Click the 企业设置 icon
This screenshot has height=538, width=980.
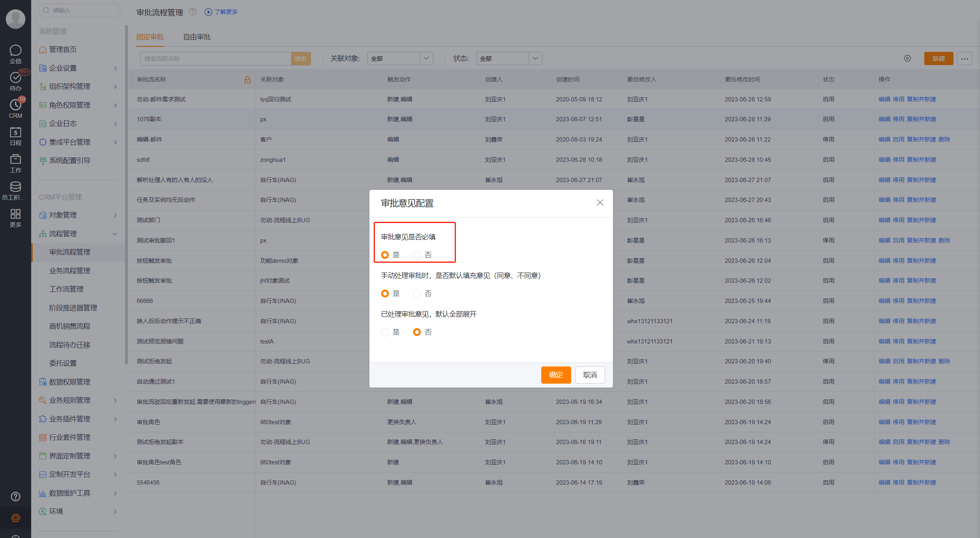click(43, 68)
